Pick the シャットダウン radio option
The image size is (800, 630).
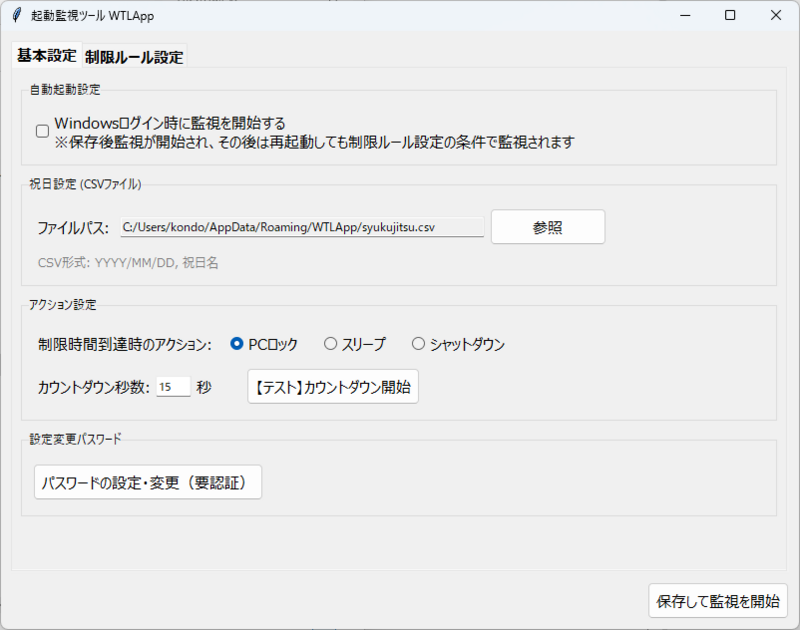[x=419, y=344]
